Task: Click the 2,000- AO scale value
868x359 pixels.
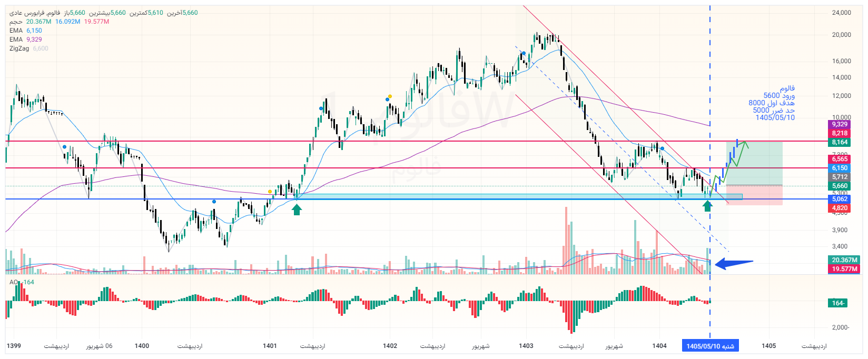Action: click(841, 327)
